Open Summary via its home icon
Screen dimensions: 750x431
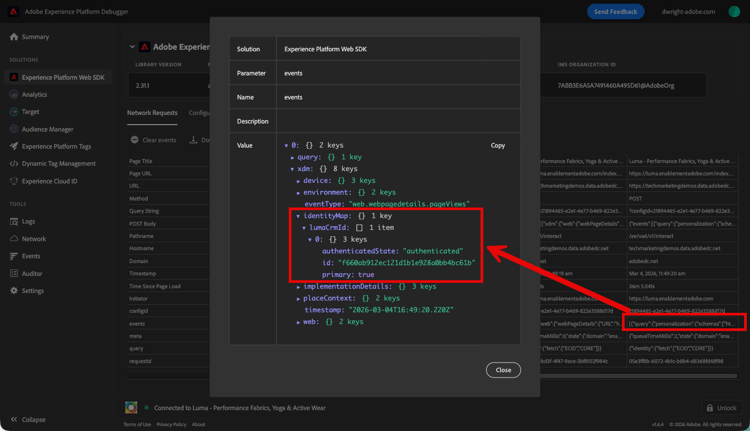coord(14,37)
